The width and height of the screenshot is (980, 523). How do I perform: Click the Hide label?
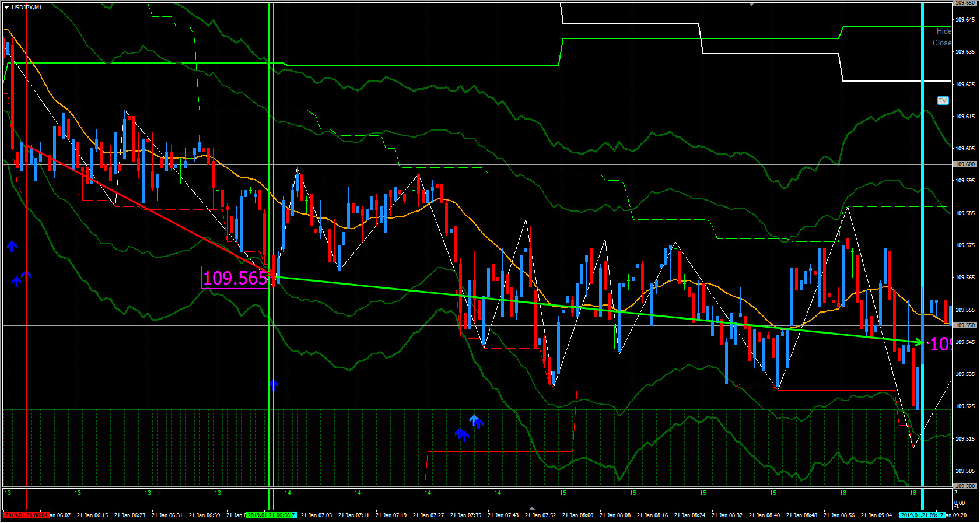[943, 31]
